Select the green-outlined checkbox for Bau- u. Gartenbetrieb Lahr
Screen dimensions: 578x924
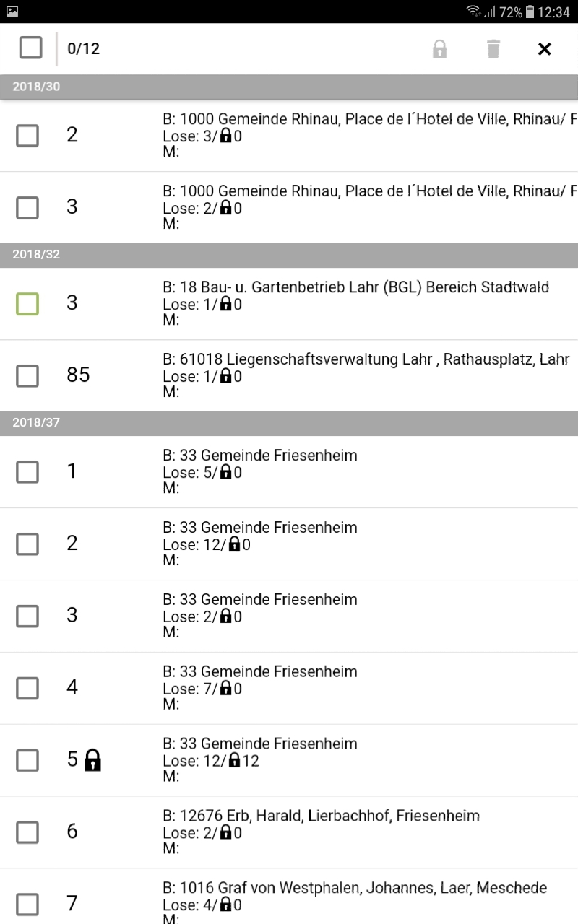coord(27,304)
